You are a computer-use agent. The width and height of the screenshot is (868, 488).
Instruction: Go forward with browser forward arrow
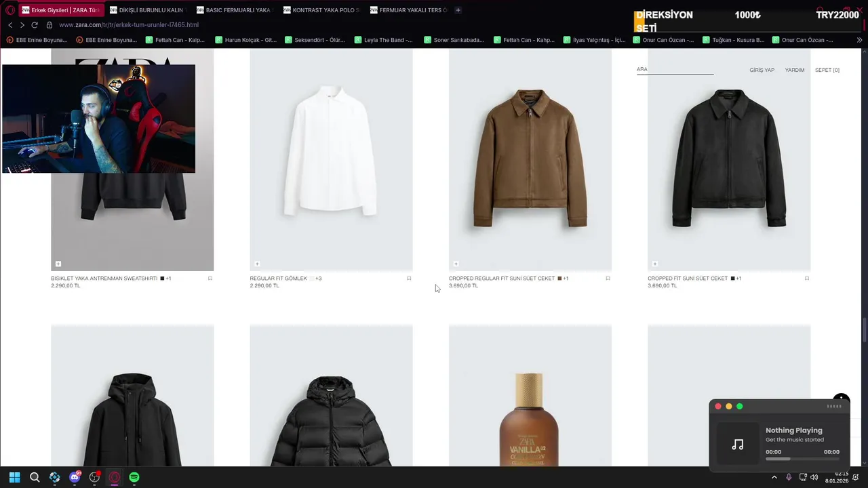(x=22, y=25)
